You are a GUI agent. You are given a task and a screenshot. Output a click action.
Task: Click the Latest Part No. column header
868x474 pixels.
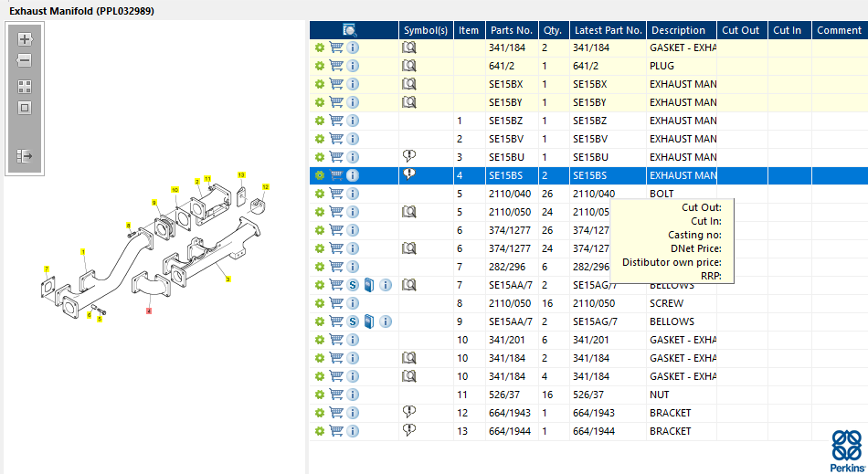click(608, 30)
